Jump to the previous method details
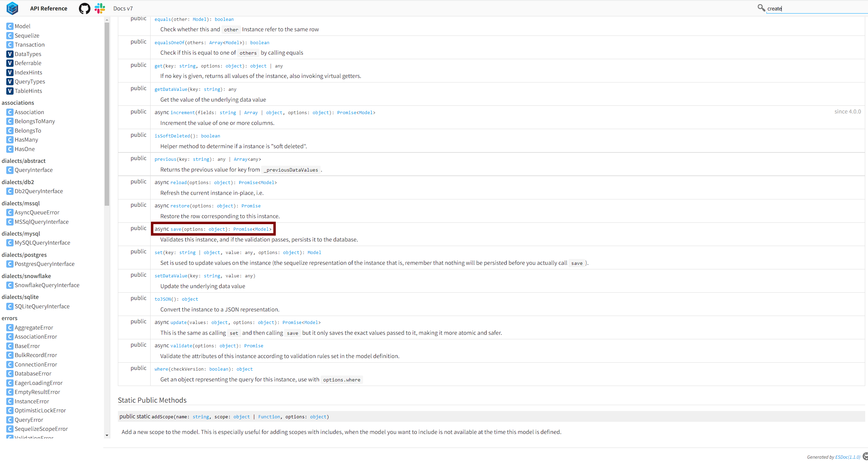 click(165, 159)
